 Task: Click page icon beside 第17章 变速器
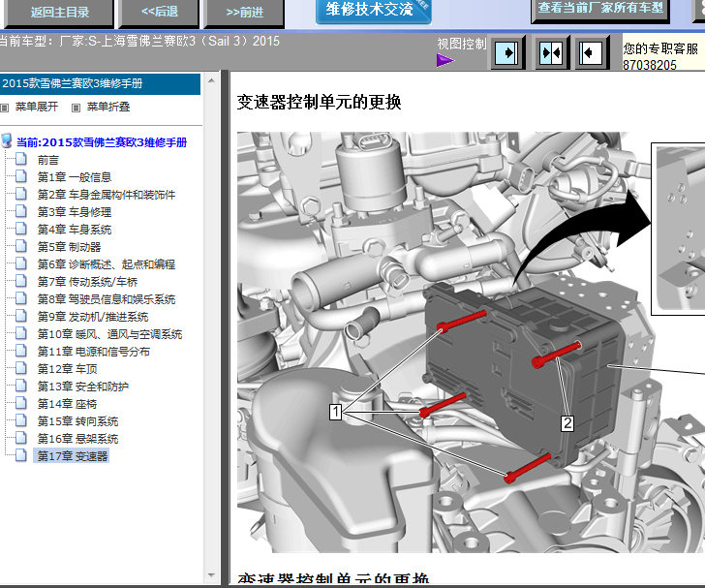(x=21, y=455)
